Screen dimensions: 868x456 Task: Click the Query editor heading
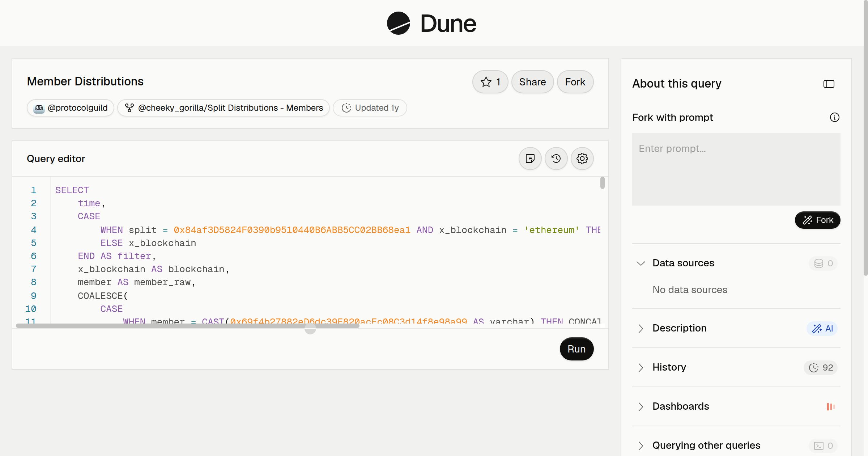point(56,159)
